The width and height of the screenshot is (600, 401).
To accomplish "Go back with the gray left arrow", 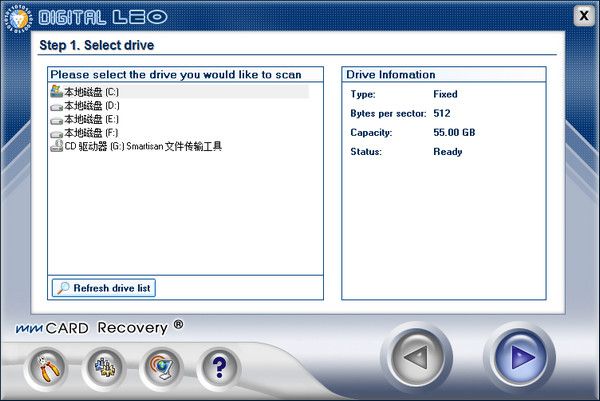I will (x=417, y=358).
